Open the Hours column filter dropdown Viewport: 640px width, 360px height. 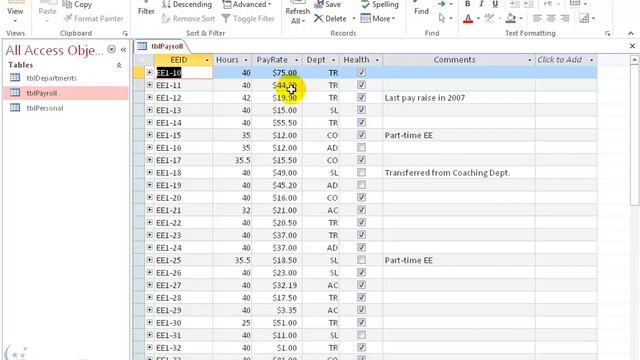pos(246,60)
